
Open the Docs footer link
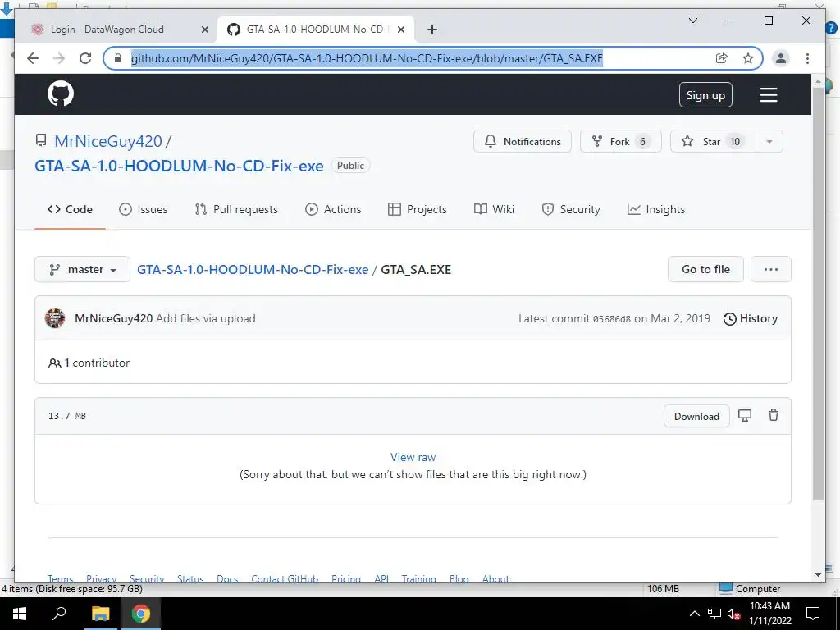(x=227, y=578)
